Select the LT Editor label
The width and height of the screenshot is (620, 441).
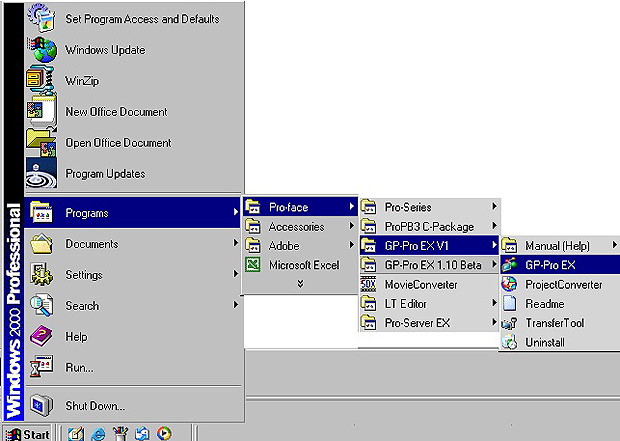click(405, 304)
